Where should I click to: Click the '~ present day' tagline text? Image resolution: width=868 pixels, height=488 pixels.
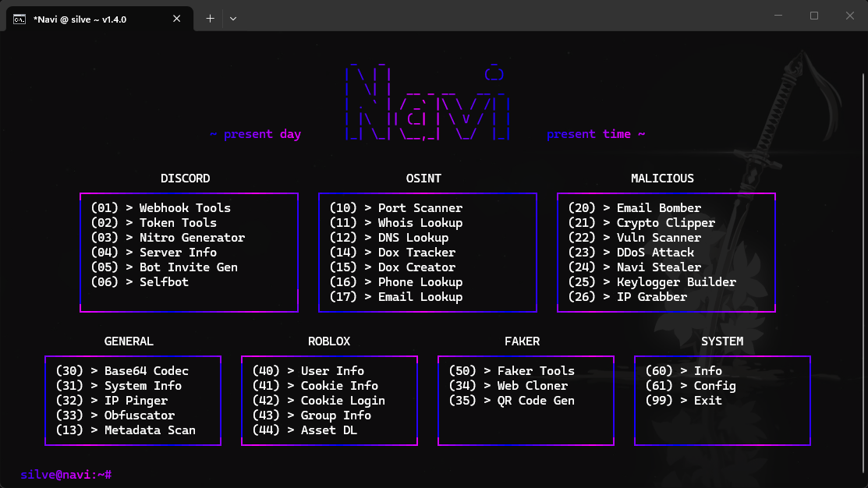coord(255,134)
